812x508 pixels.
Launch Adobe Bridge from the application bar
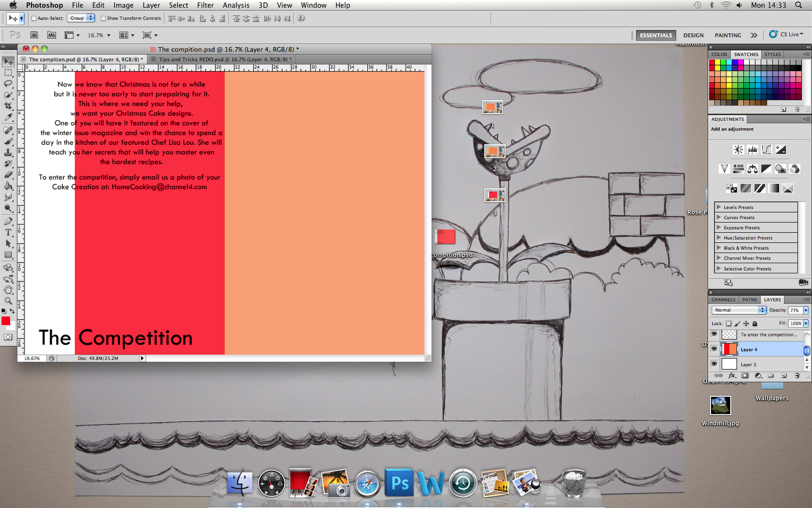pos(34,35)
